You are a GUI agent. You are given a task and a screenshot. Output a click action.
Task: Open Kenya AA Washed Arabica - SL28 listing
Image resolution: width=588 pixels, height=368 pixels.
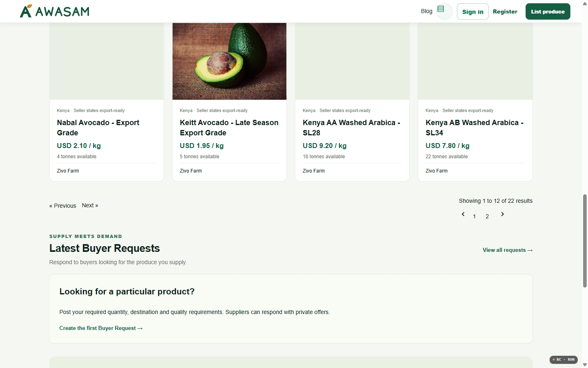click(x=352, y=128)
